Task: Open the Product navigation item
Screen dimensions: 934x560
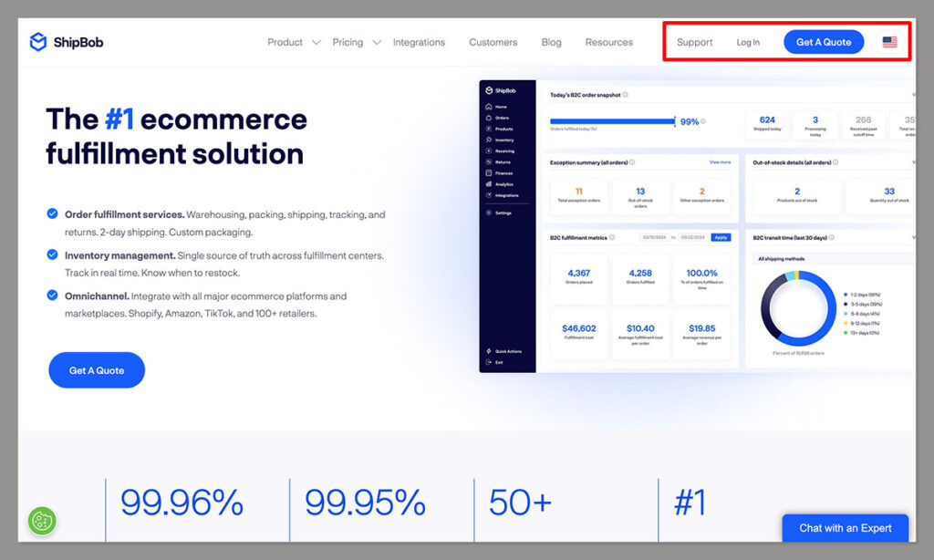Action: [285, 42]
